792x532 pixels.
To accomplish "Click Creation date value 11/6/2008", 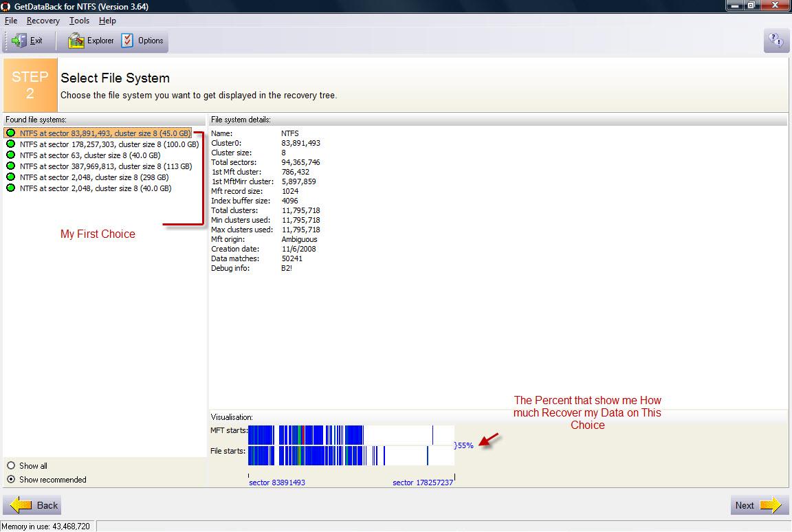I will pos(298,249).
